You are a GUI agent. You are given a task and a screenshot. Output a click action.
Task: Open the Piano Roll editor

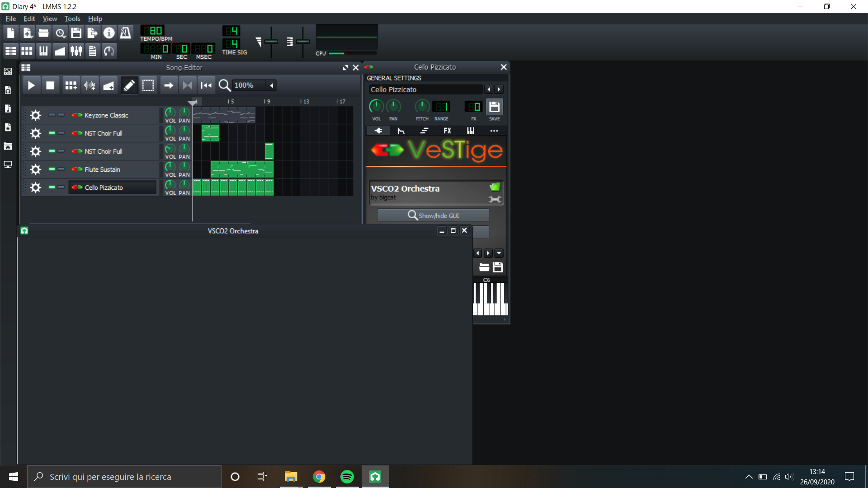click(x=43, y=51)
